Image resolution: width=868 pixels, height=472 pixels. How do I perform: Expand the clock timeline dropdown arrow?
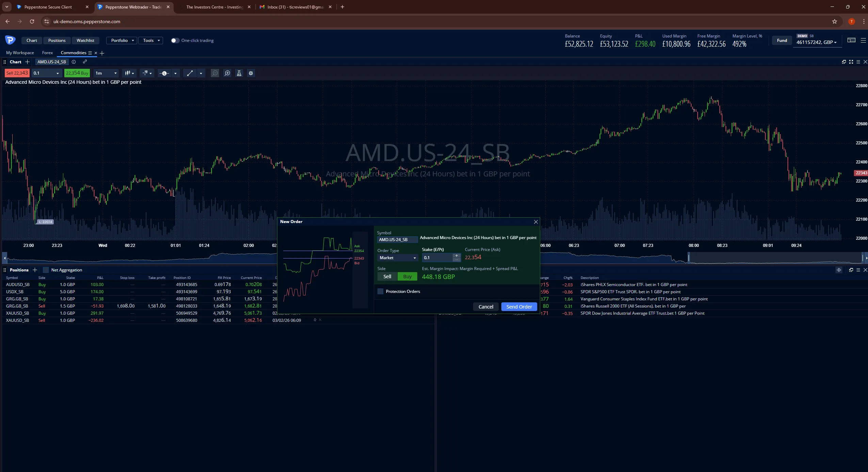tap(175, 73)
